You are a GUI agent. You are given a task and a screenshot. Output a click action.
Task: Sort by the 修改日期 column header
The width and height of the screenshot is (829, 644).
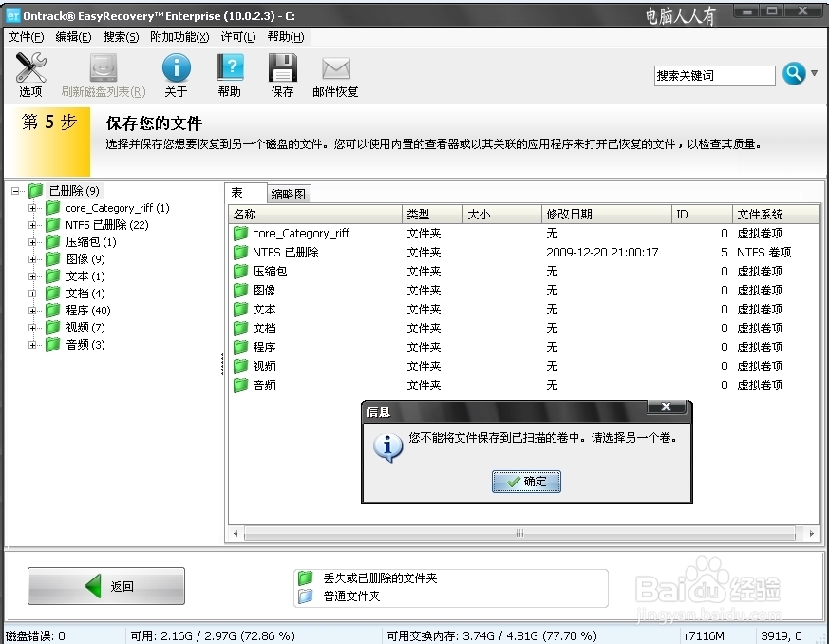click(x=607, y=214)
